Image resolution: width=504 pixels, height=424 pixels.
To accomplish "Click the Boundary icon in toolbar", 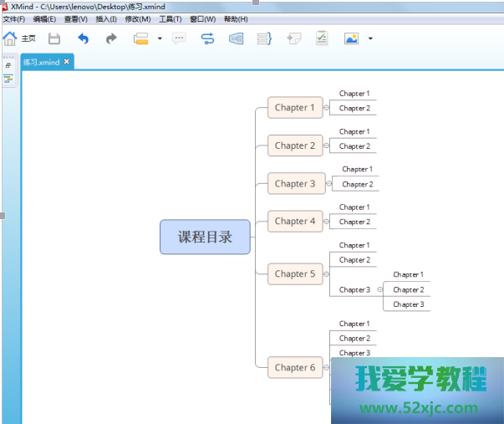I will (x=236, y=38).
